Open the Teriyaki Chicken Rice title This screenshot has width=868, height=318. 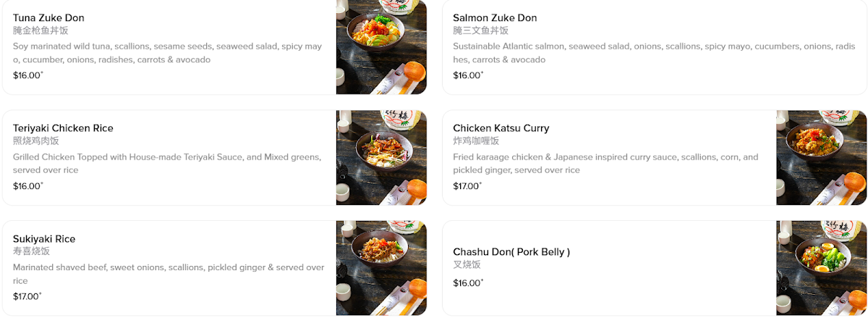(63, 128)
